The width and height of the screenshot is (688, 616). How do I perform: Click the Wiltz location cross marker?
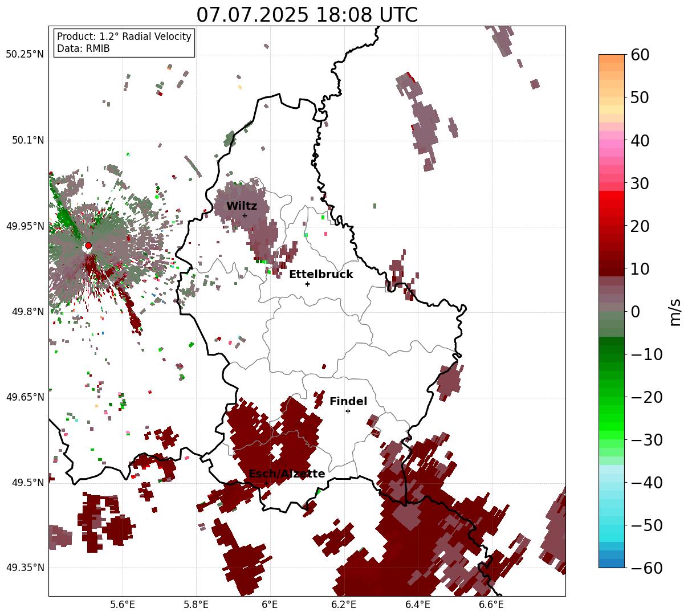tap(245, 215)
